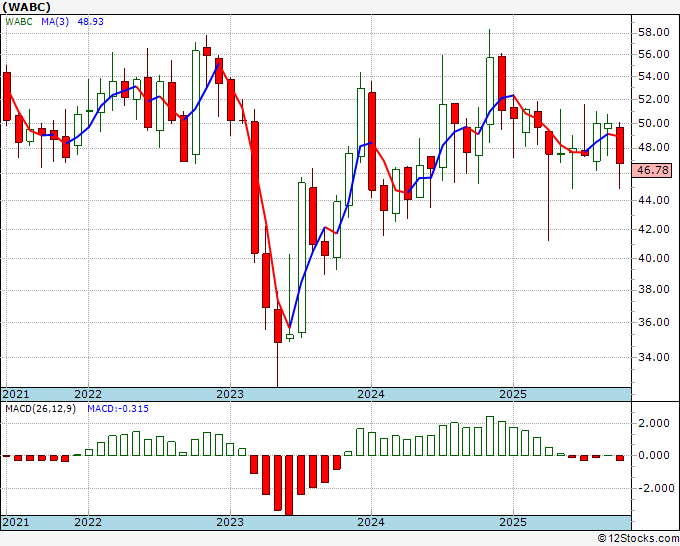
Task: Click the 50.00 price axis label
Action: pos(653,123)
